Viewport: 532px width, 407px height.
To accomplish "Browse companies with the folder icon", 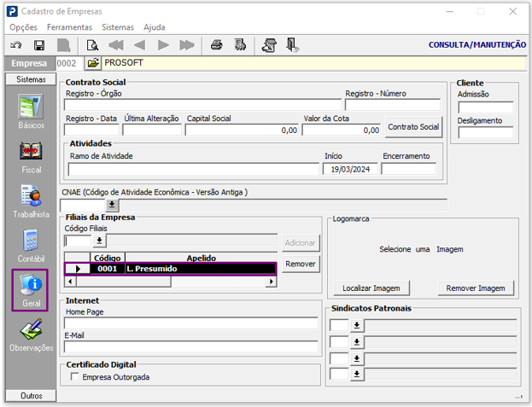I will pos(93,63).
